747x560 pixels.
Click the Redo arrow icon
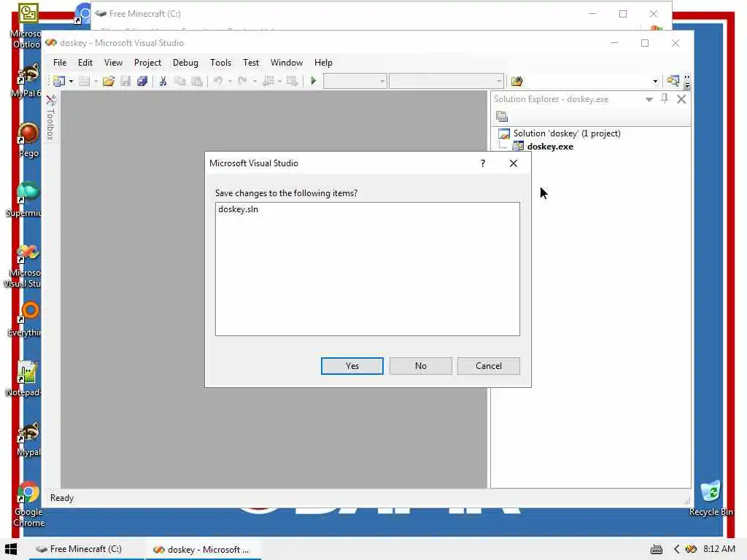click(242, 82)
